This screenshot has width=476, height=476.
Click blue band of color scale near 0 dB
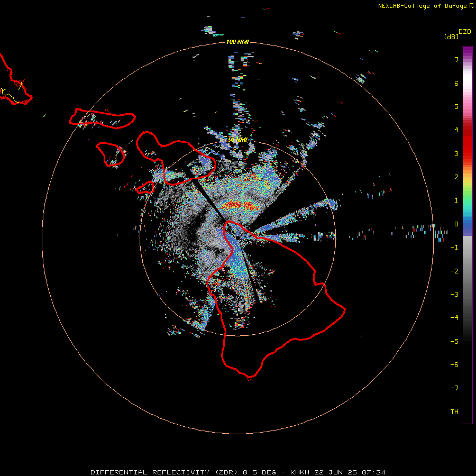click(x=467, y=226)
